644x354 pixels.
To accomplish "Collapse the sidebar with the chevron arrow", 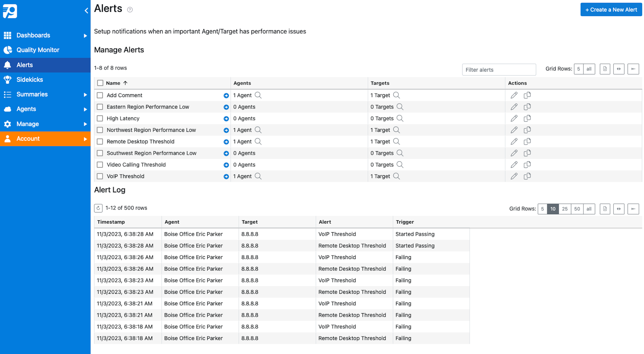I will [x=86, y=11].
